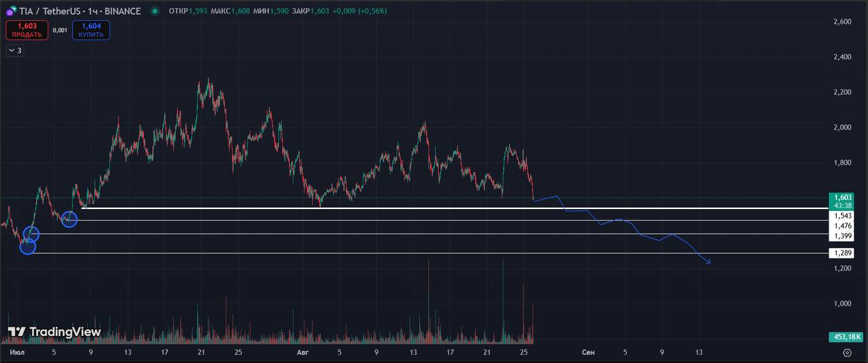Click the 2,400 price axis tick

coord(842,57)
